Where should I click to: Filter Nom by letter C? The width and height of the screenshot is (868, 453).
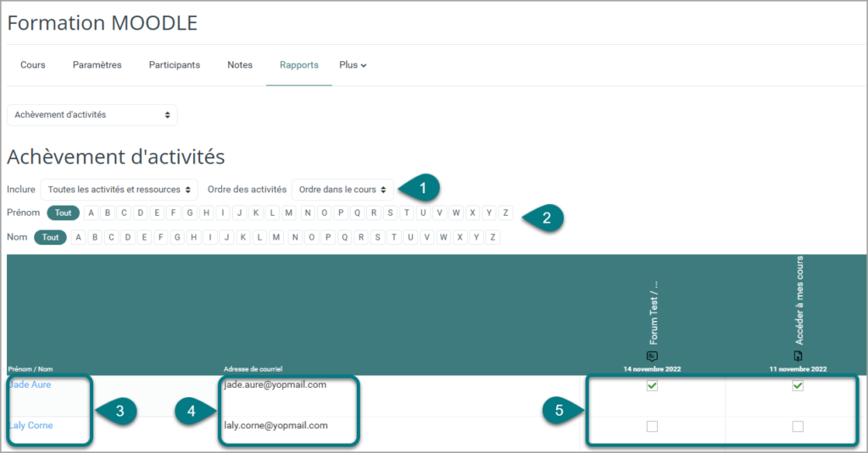click(x=111, y=237)
